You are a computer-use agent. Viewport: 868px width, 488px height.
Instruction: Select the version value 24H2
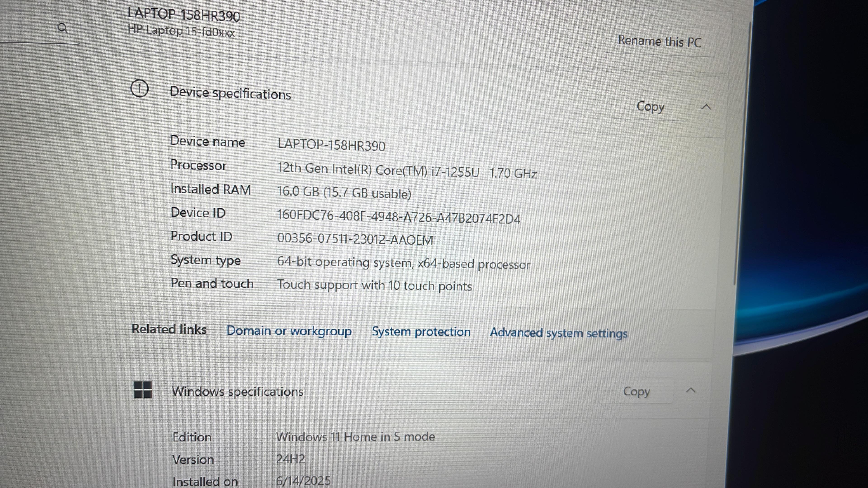(x=290, y=459)
